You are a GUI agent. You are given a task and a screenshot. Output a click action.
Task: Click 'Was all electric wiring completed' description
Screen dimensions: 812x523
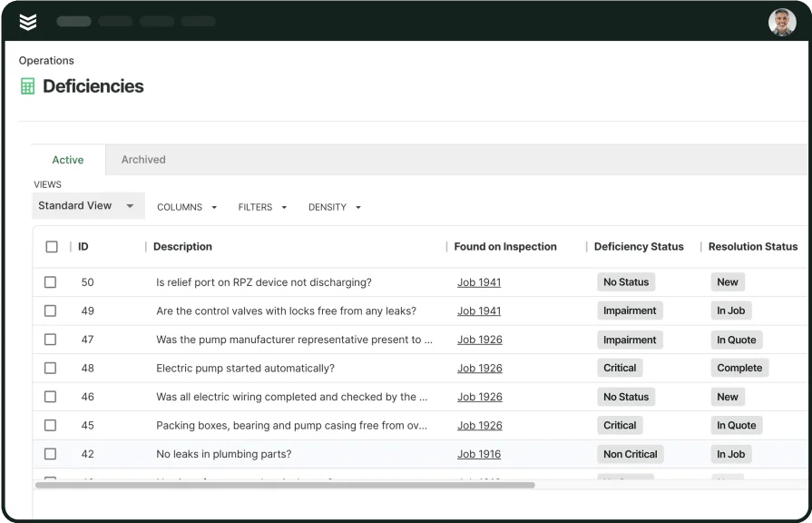[x=292, y=397]
